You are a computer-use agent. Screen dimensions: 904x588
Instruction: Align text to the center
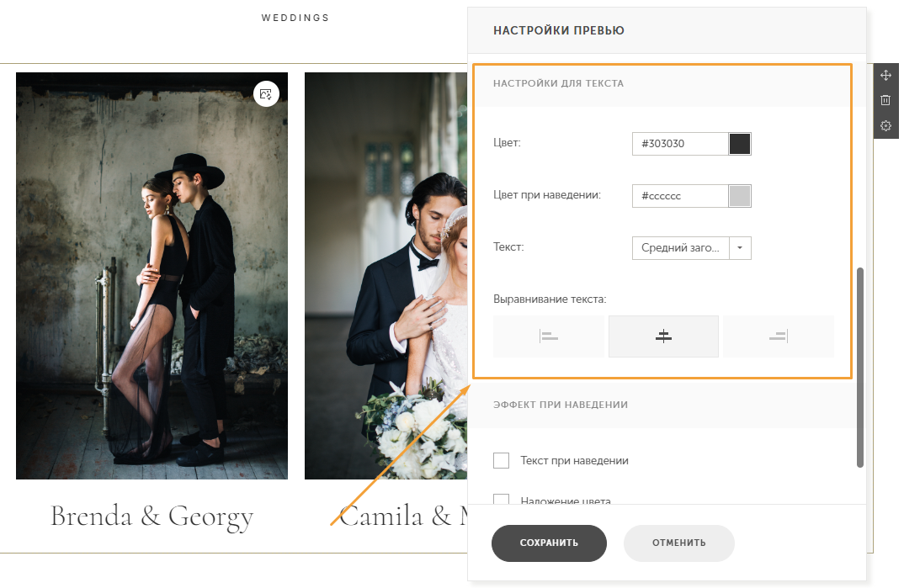tap(663, 336)
